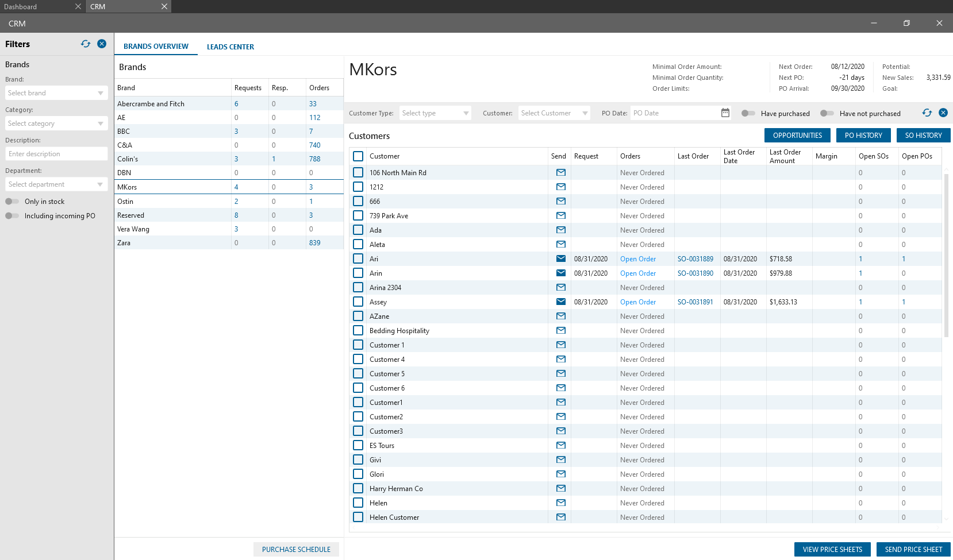Open the Customer Type dropdown
Screen dimensions: 953x560
click(435, 113)
